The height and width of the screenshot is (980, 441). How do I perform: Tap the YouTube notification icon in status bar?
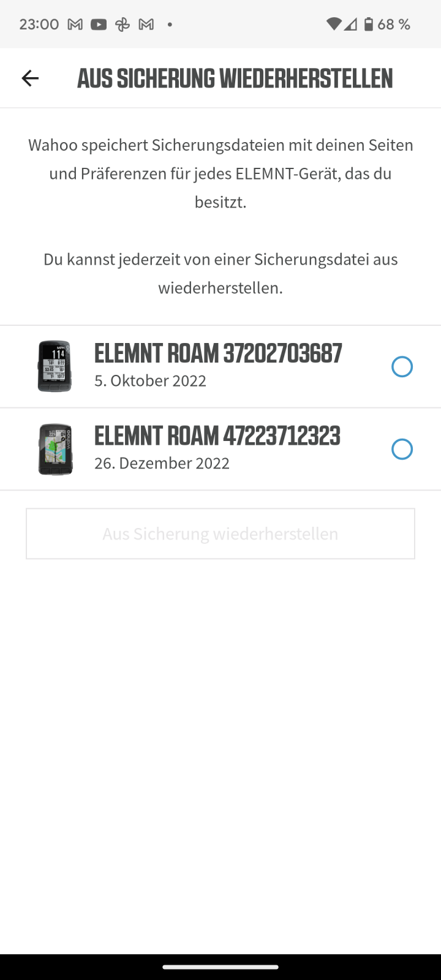(x=99, y=24)
